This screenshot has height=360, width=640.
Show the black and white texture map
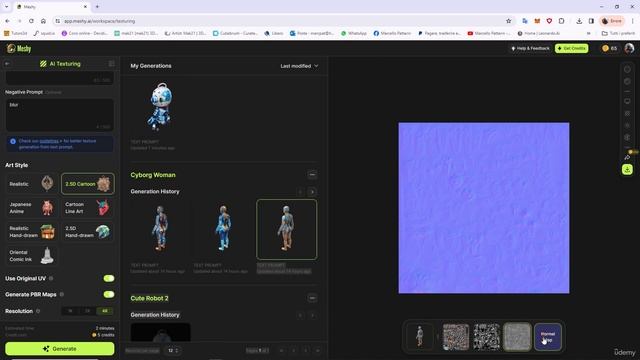pos(487,337)
